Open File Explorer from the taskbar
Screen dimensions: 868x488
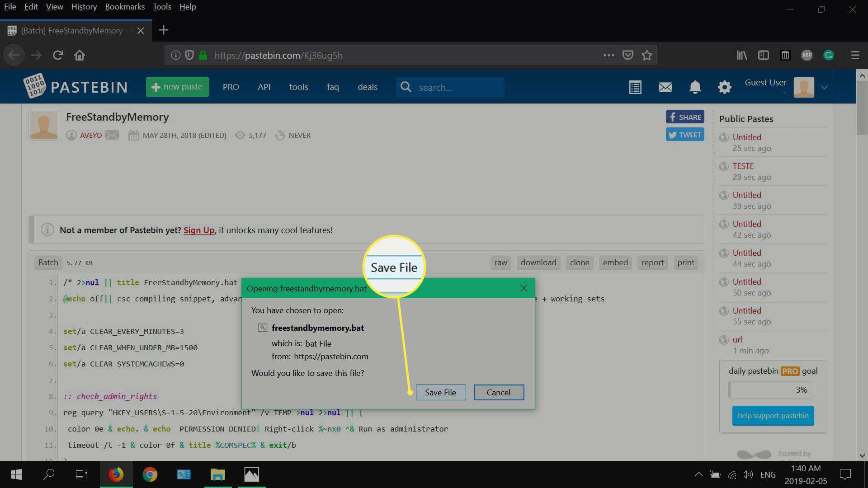click(217, 474)
